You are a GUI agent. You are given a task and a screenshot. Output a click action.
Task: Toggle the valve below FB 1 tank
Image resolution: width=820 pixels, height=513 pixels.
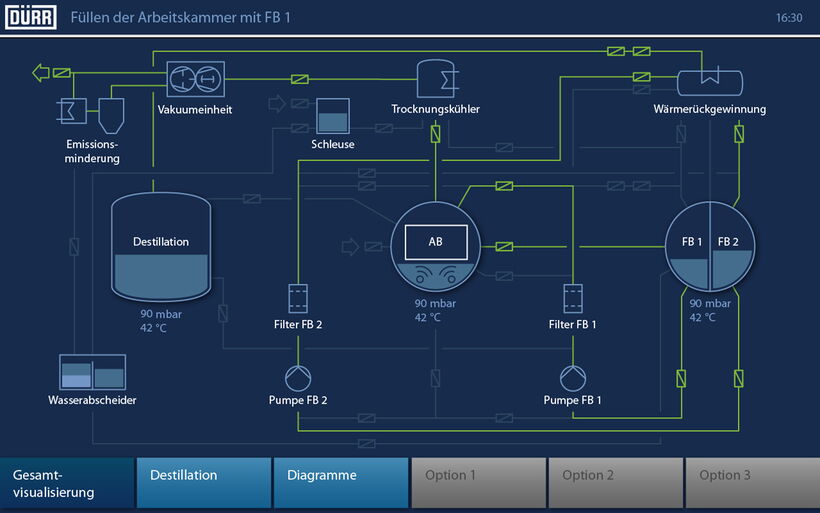click(x=681, y=378)
